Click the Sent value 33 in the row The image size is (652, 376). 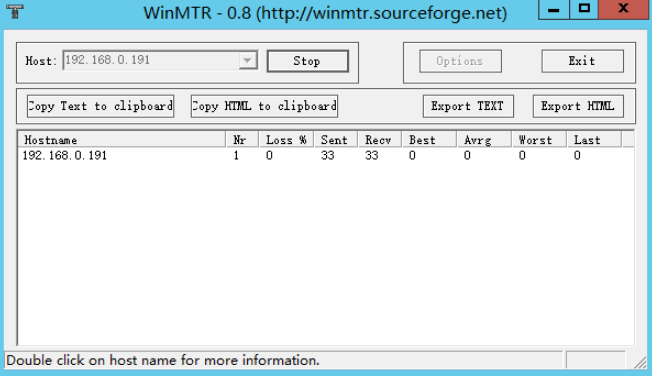pos(328,156)
